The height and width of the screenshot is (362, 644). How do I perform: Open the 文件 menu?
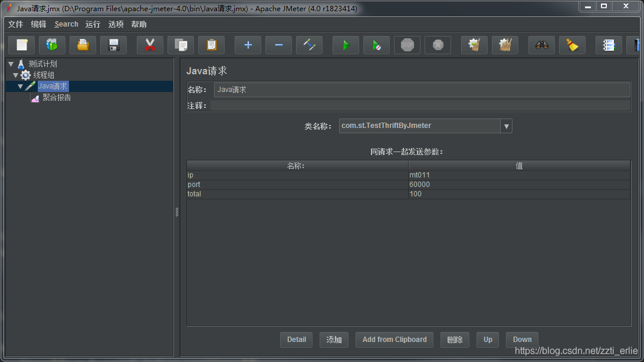point(15,24)
